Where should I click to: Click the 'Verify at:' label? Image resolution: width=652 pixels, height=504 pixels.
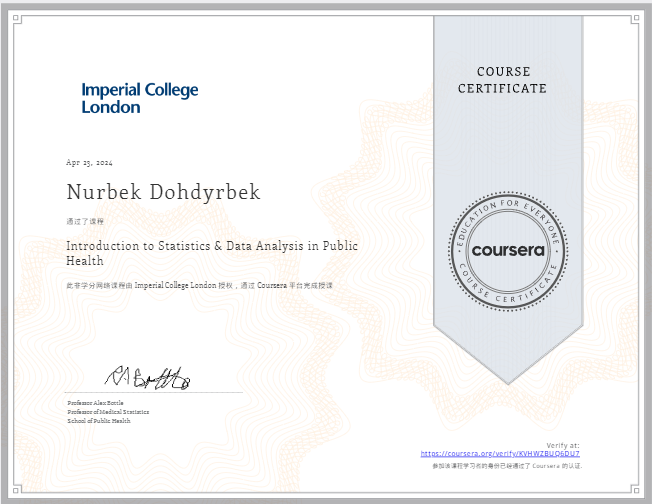(563, 445)
